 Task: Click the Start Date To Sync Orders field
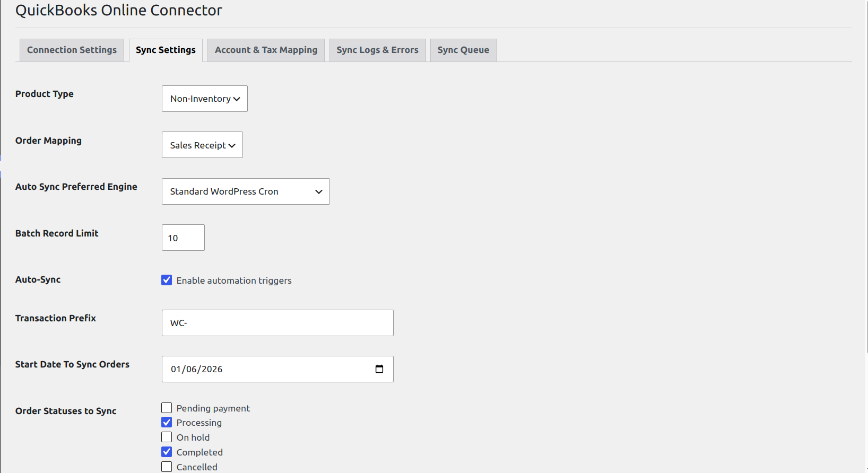[277, 369]
